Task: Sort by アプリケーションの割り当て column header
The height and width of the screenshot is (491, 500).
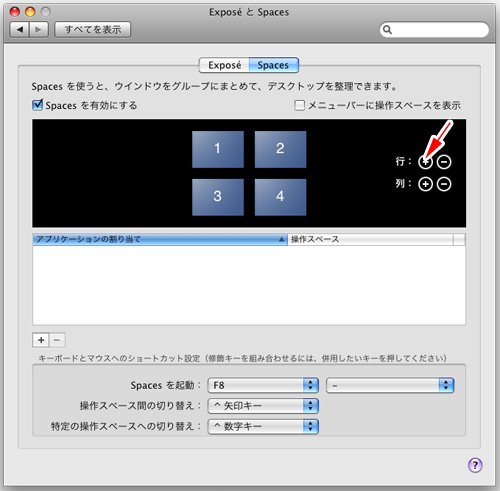Action: point(160,239)
